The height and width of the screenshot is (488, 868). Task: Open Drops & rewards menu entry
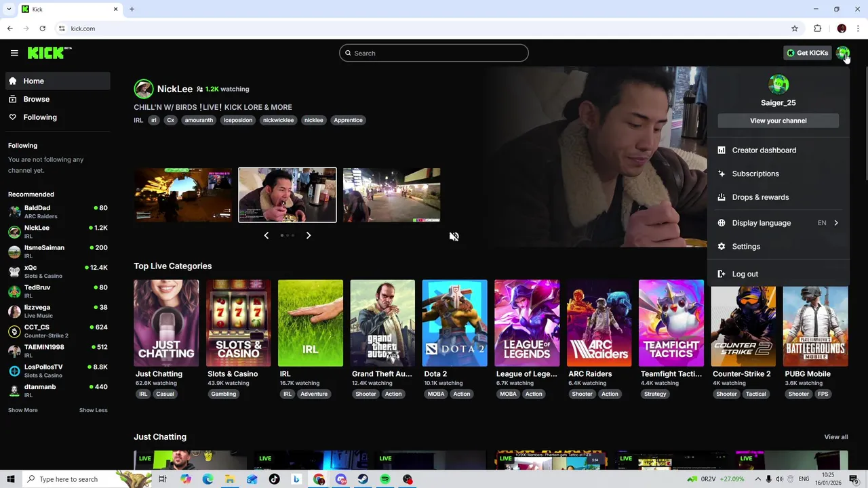point(778,197)
